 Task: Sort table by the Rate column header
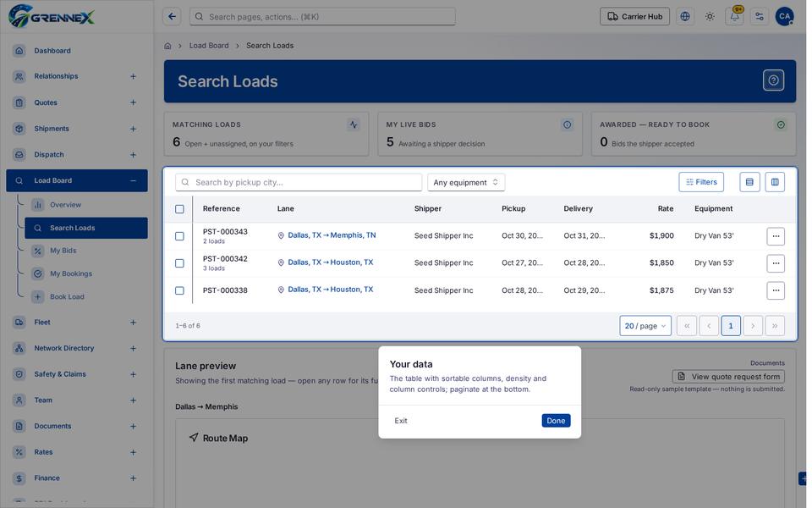[666, 208]
